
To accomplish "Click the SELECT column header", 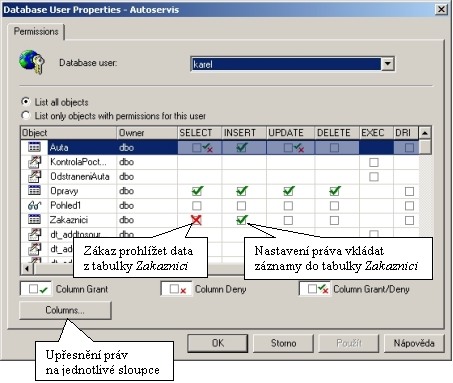I will click(199, 133).
